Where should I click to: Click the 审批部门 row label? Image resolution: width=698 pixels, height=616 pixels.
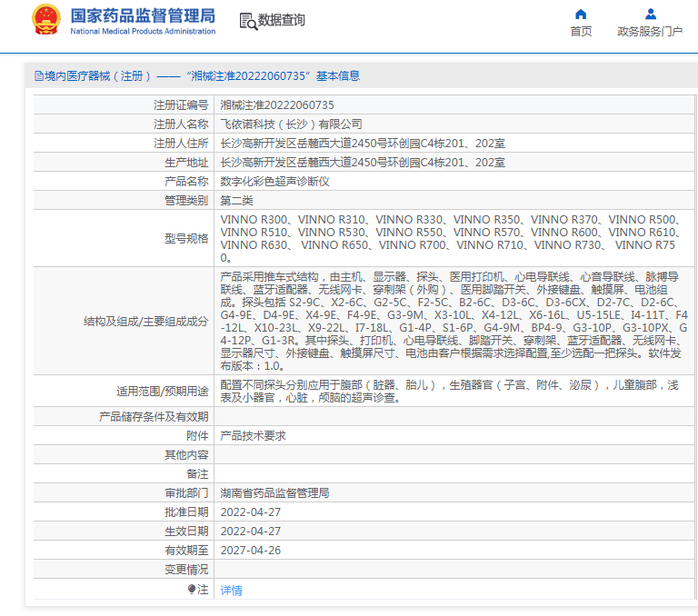(186, 493)
